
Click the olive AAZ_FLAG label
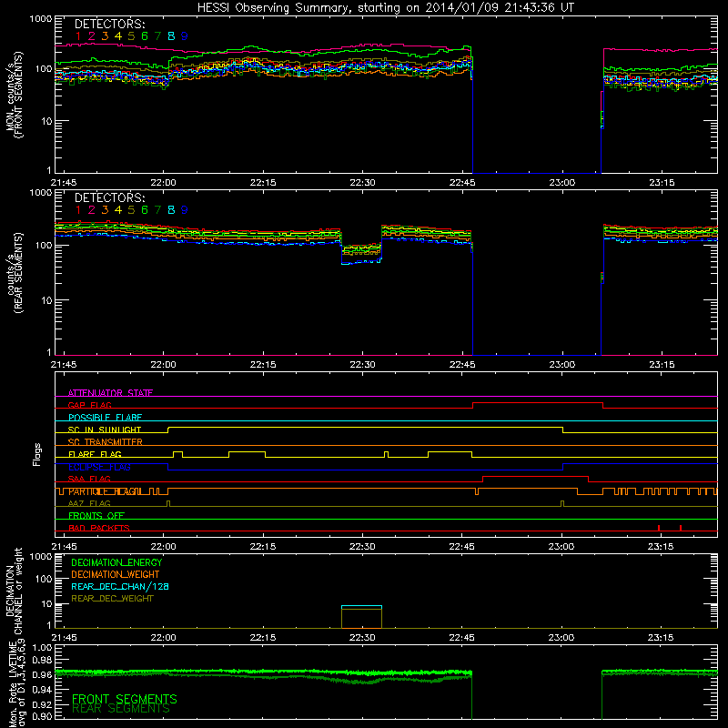pos(89,503)
